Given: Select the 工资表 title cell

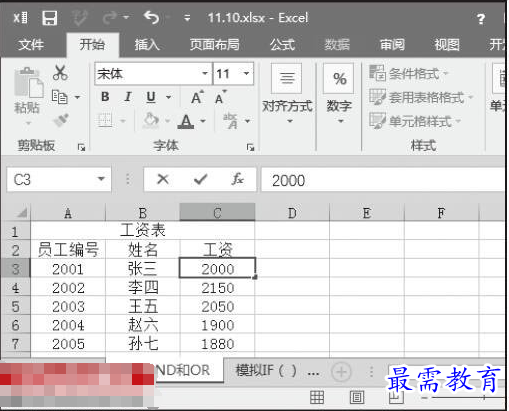Looking at the screenshot, I should [x=143, y=230].
